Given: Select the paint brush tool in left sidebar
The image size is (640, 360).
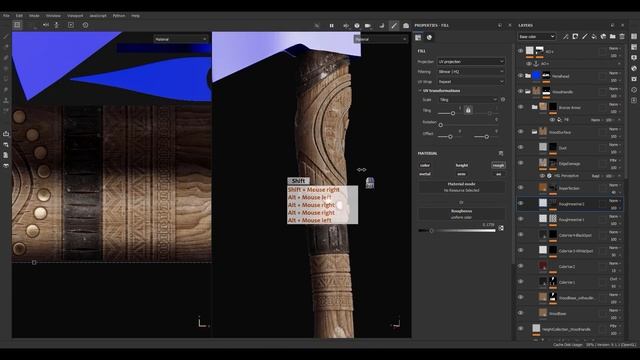Looking at the screenshot, I should [6, 37].
